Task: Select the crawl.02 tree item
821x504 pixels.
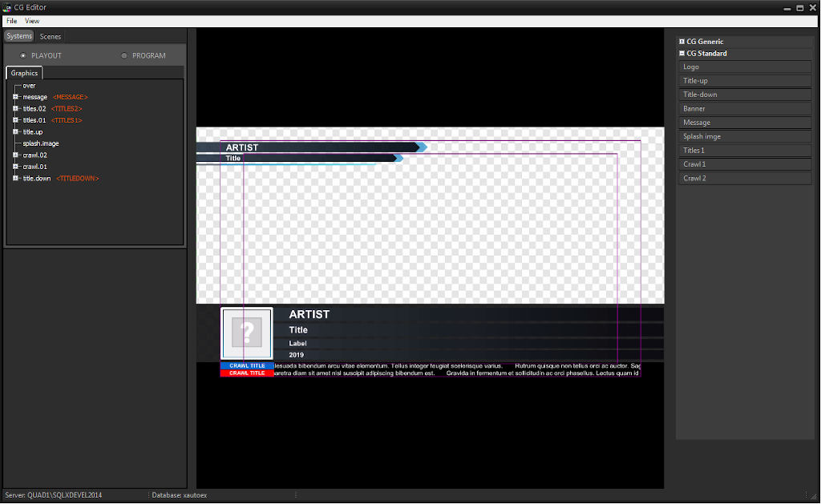Action: pyautogui.click(x=34, y=155)
